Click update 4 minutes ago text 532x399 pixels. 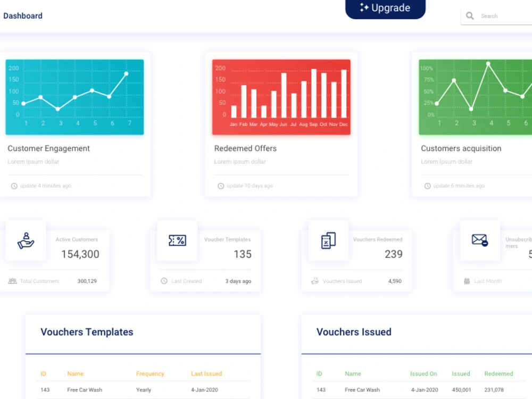pos(45,186)
